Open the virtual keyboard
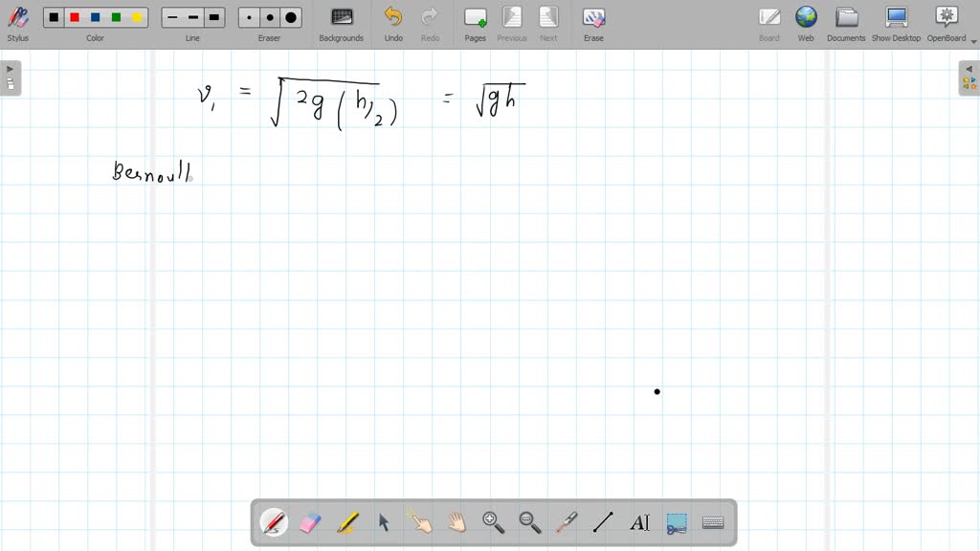Image resolution: width=980 pixels, height=551 pixels. click(x=713, y=523)
